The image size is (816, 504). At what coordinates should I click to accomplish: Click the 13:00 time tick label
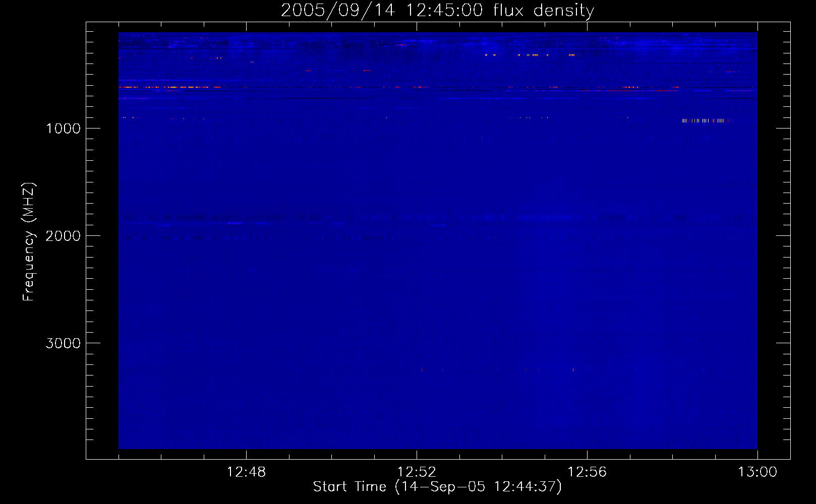tap(757, 472)
